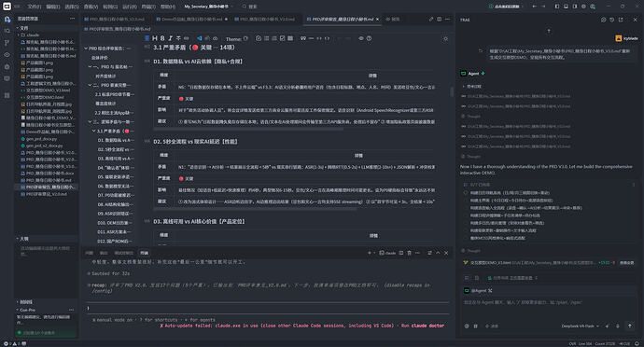The height and width of the screenshot is (347, 644).
Task: Click the title bar search box
Action: coord(250,7)
